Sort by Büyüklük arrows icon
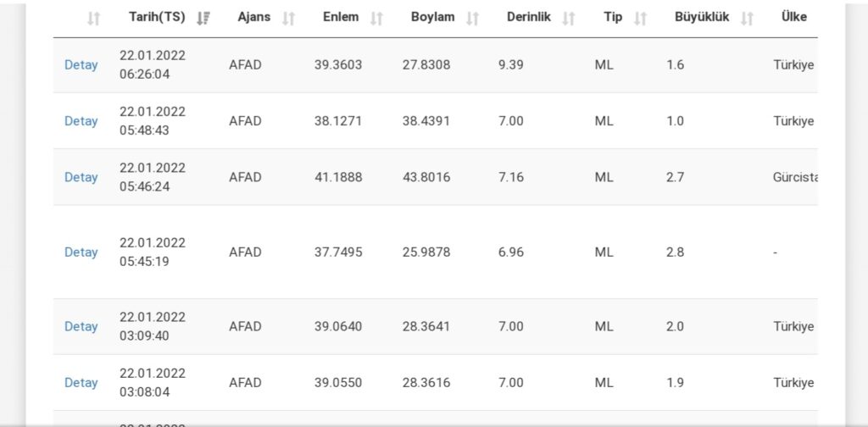The height and width of the screenshot is (427, 868). pos(748,19)
